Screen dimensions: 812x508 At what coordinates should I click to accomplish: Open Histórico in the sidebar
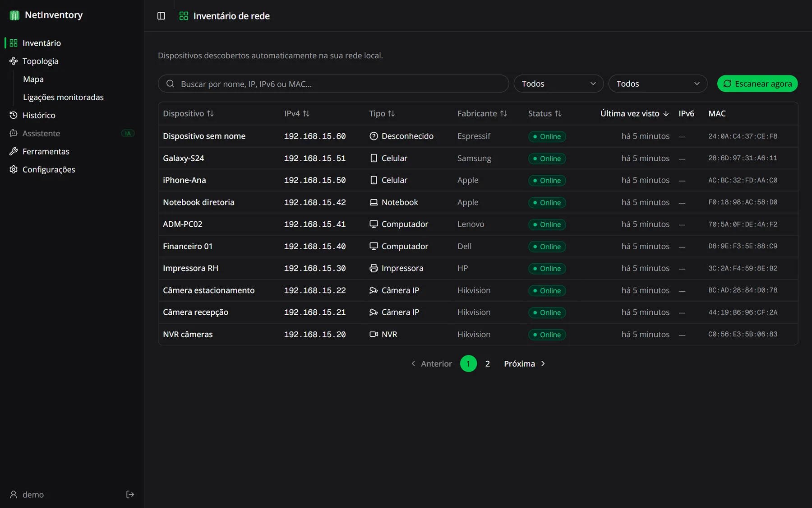[x=72, y=115]
